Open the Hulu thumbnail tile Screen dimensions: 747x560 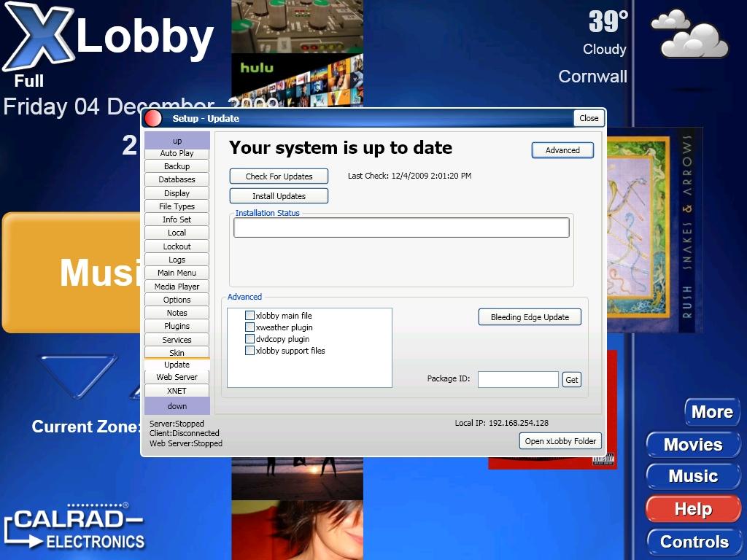tap(297, 80)
